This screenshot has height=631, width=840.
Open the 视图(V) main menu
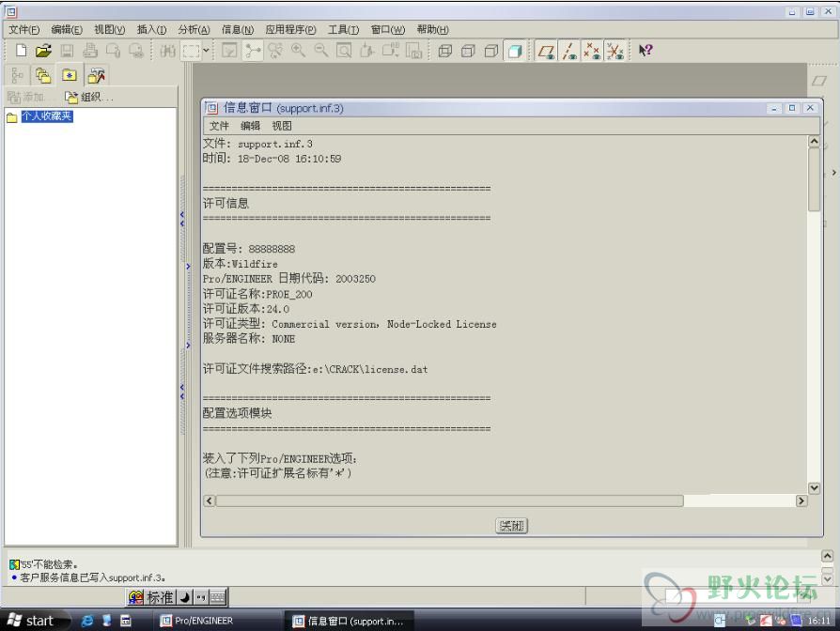(x=109, y=30)
